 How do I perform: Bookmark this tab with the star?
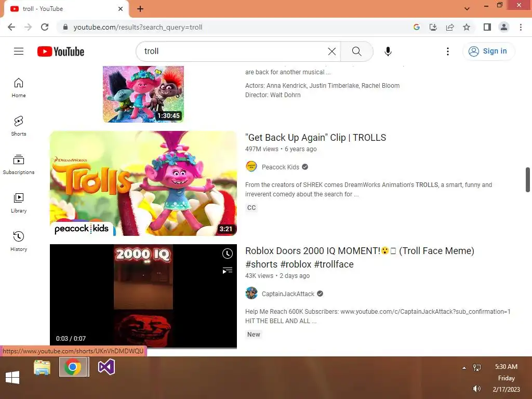point(467,27)
